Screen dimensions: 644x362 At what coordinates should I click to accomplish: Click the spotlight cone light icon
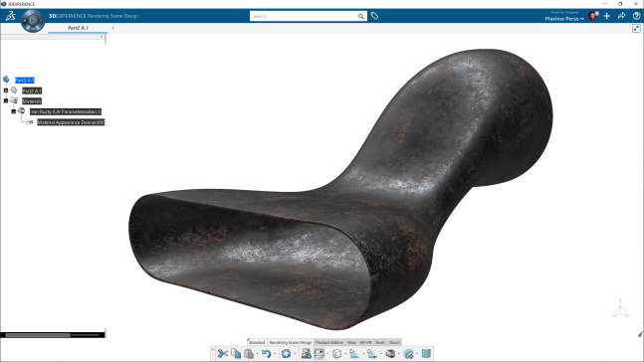tap(354, 353)
